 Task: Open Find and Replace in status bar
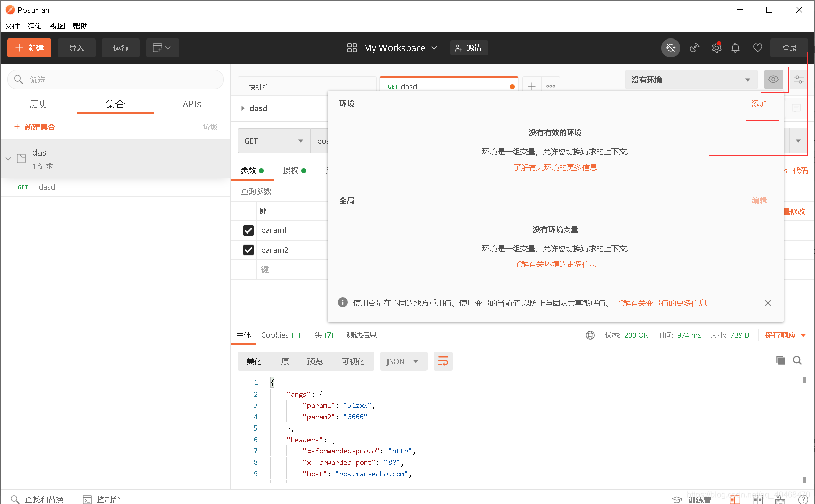point(37,499)
